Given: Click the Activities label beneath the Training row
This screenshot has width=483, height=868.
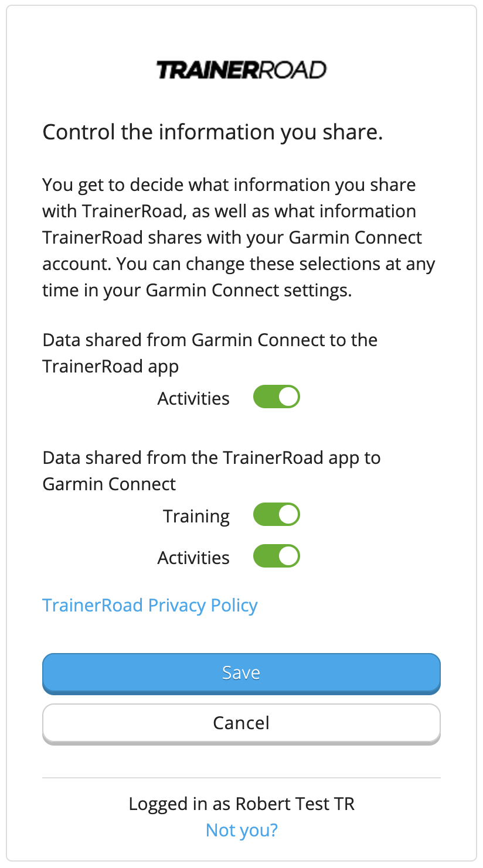Looking at the screenshot, I should (x=193, y=558).
